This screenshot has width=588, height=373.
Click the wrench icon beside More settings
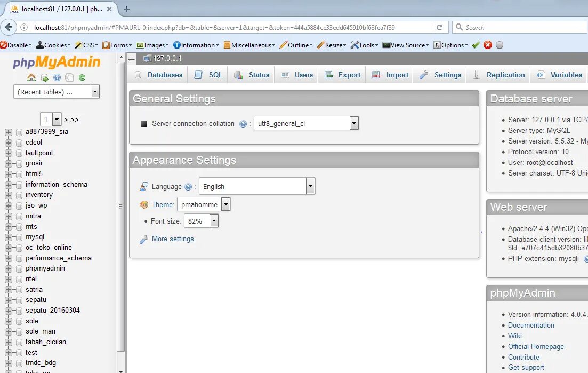click(144, 240)
